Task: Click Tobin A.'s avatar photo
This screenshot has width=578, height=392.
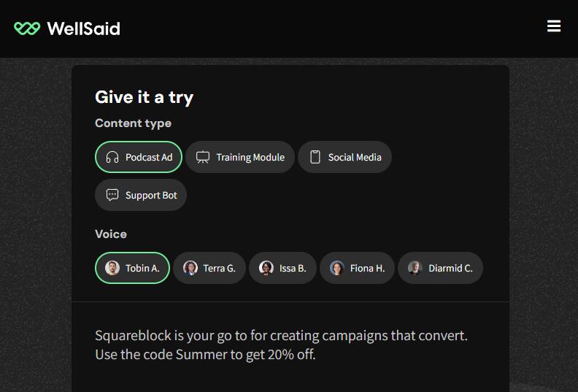Action: click(112, 268)
